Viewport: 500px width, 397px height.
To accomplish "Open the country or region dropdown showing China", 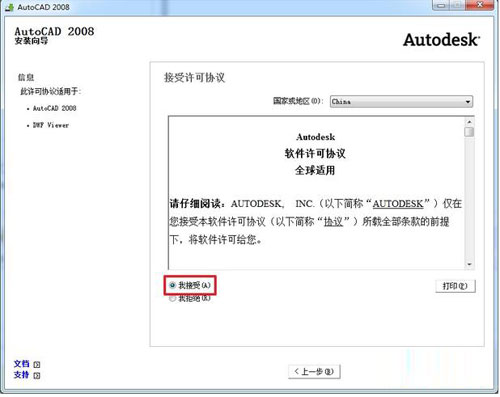I will tap(401, 101).
